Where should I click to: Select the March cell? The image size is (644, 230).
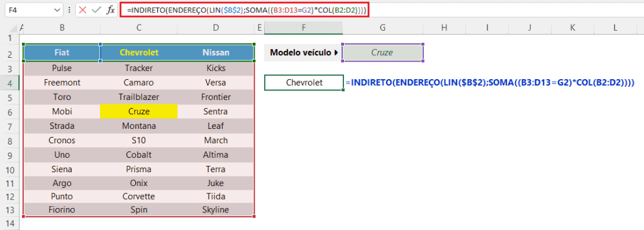point(216,141)
